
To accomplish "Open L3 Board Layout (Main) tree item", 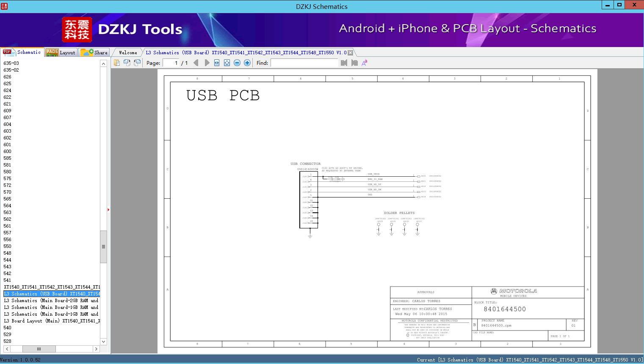I will point(52,321).
